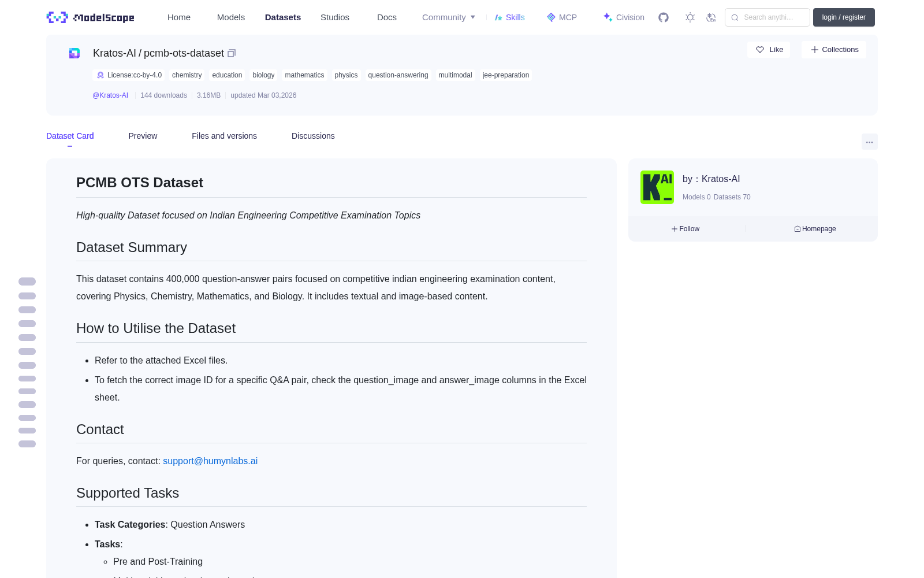Screen dimensions: 924x578
Task: Click the Skills icon in navbar
Action: [x=498, y=17]
